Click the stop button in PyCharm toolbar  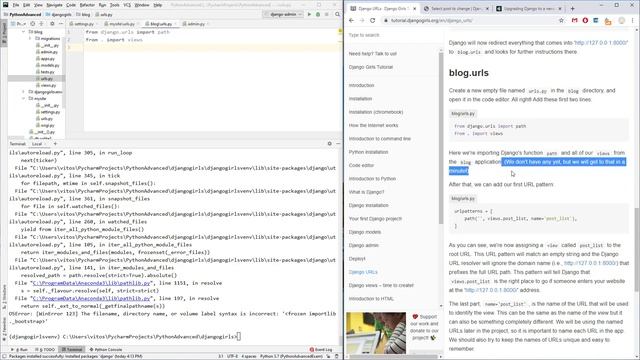click(327, 14)
